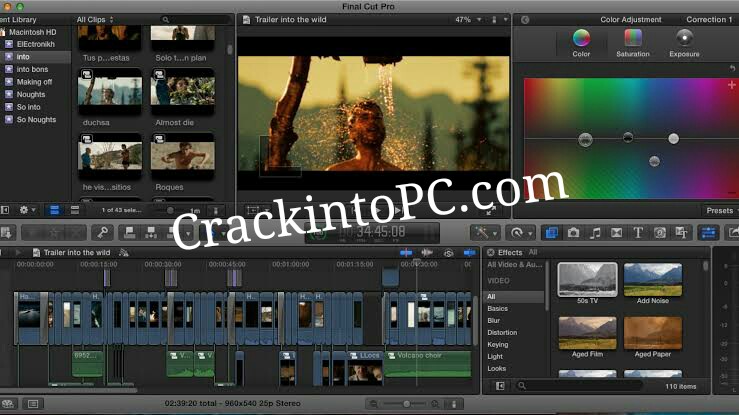
Task: Click the retime speedometer icon
Action: tap(517, 233)
